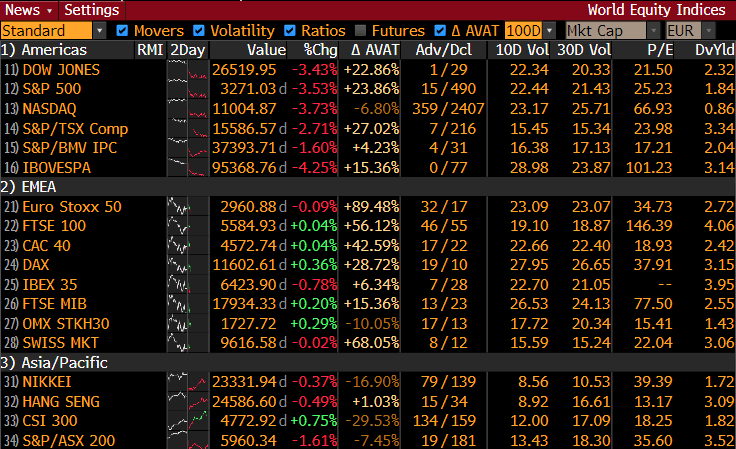View NIKKEI 2Day sparkline chart
The height and width of the screenshot is (449, 736).
tap(188, 382)
